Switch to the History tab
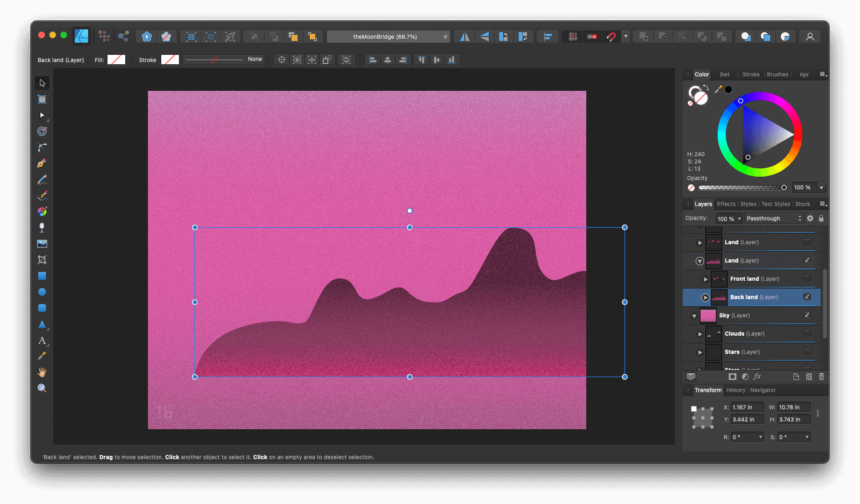Image resolution: width=860 pixels, height=504 pixels. tap(735, 390)
